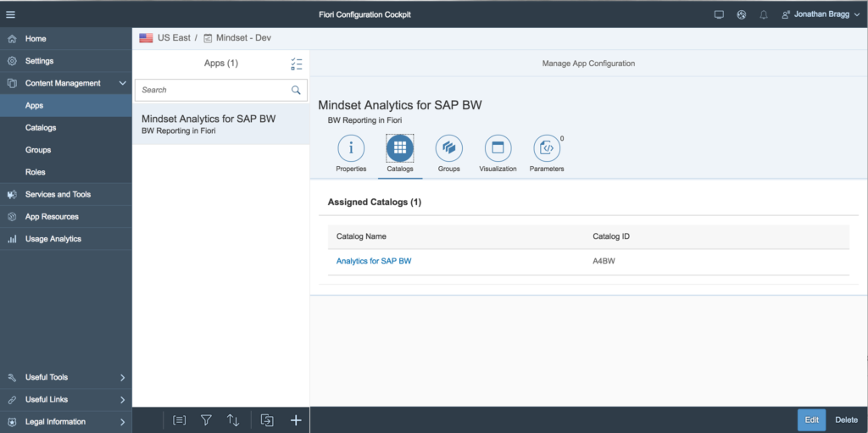Image resolution: width=868 pixels, height=433 pixels.
Task: Open the Jonathan Bragg user menu
Action: point(821,15)
